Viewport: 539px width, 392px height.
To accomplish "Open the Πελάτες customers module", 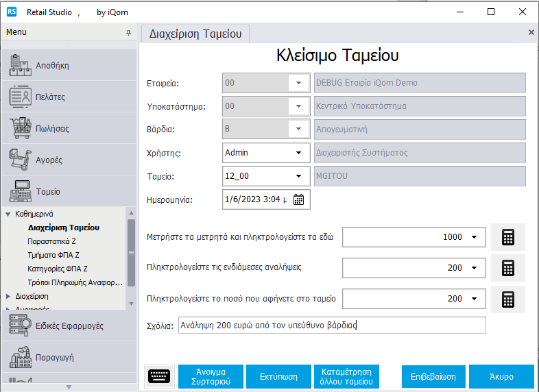I will point(69,97).
